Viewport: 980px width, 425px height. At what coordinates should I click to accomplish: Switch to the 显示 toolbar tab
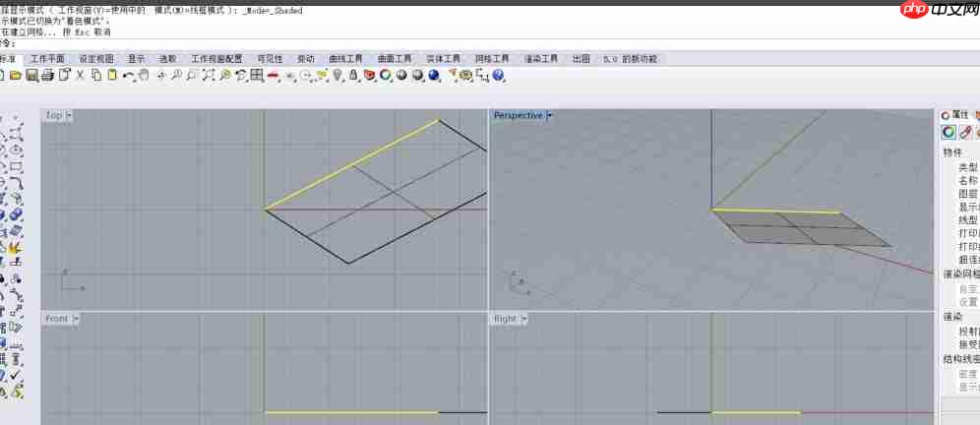pyautogui.click(x=136, y=59)
